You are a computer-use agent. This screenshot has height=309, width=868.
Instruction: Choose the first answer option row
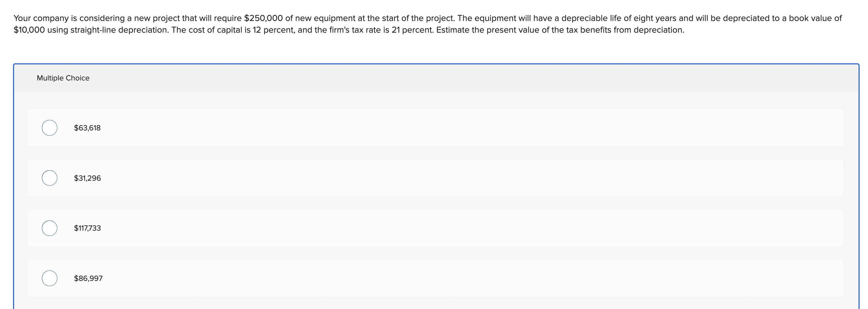270,128
